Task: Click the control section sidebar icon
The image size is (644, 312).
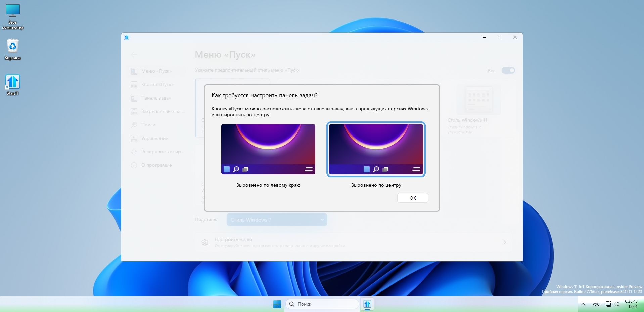Action: pos(134,138)
